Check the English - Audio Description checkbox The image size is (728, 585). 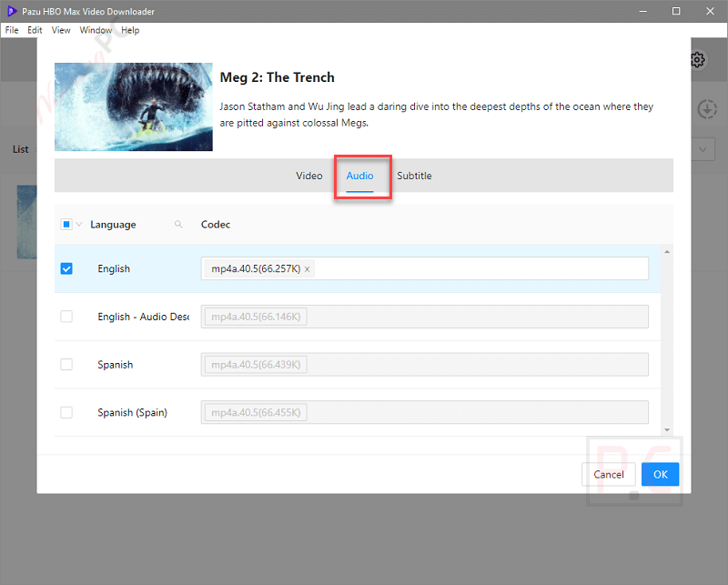coord(66,317)
